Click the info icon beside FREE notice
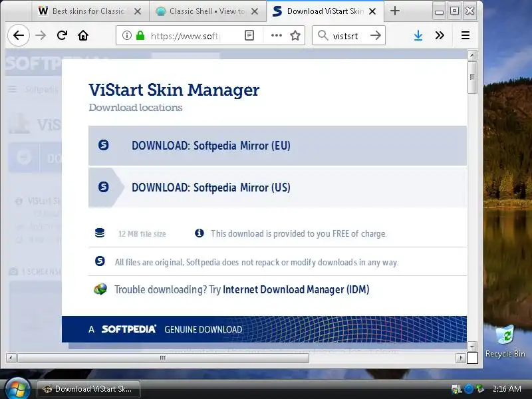Image resolution: width=532 pixels, height=399 pixels. [199, 233]
